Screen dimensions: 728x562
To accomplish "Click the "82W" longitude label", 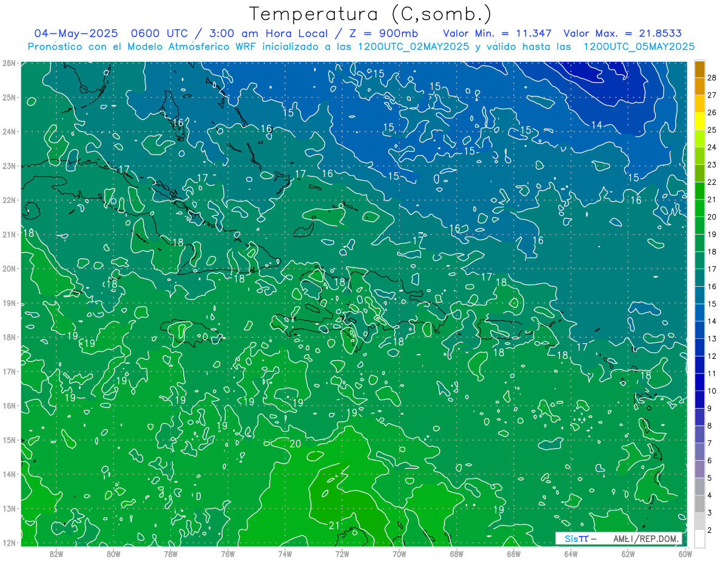I will tap(56, 553).
